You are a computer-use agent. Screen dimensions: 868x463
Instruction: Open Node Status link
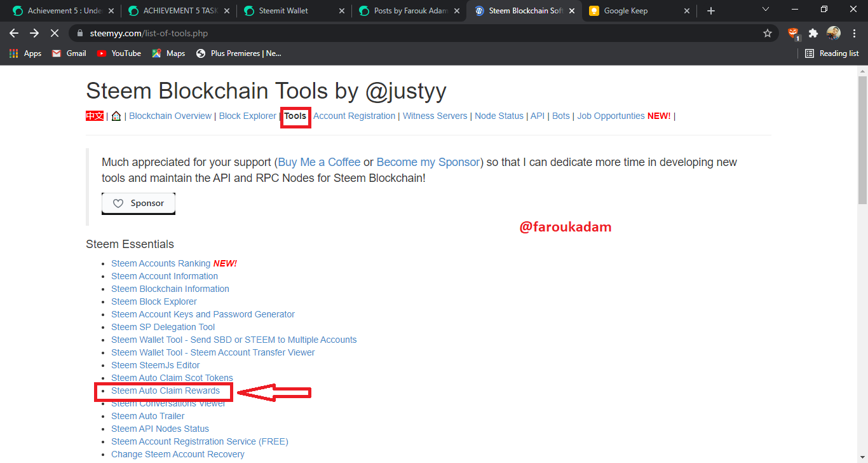click(x=499, y=116)
